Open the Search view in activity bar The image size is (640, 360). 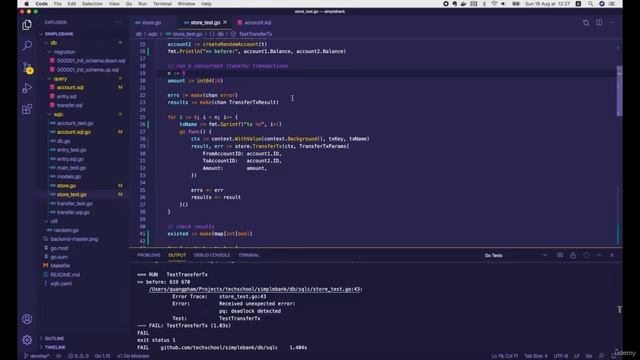point(27,45)
